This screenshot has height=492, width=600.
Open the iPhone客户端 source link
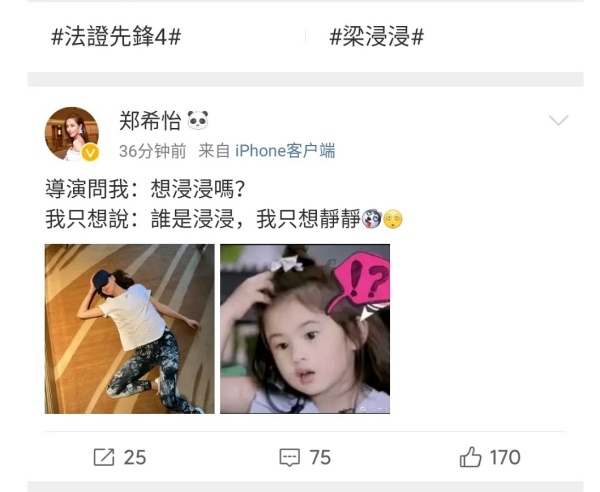pos(285,151)
